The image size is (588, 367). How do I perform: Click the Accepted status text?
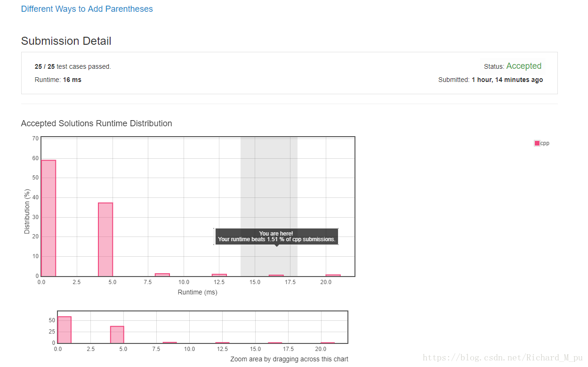click(524, 66)
